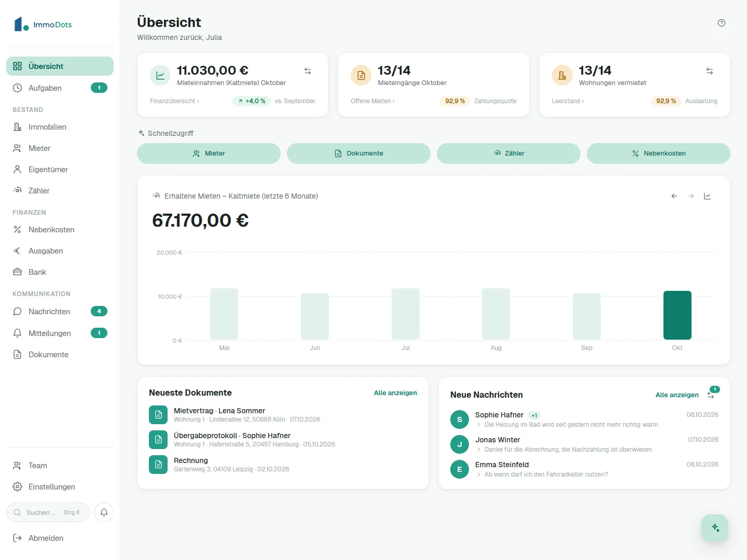Viewport: 747px width, 560px height.
Task: Click the notification bell icon button
Action: (x=104, y=512)
